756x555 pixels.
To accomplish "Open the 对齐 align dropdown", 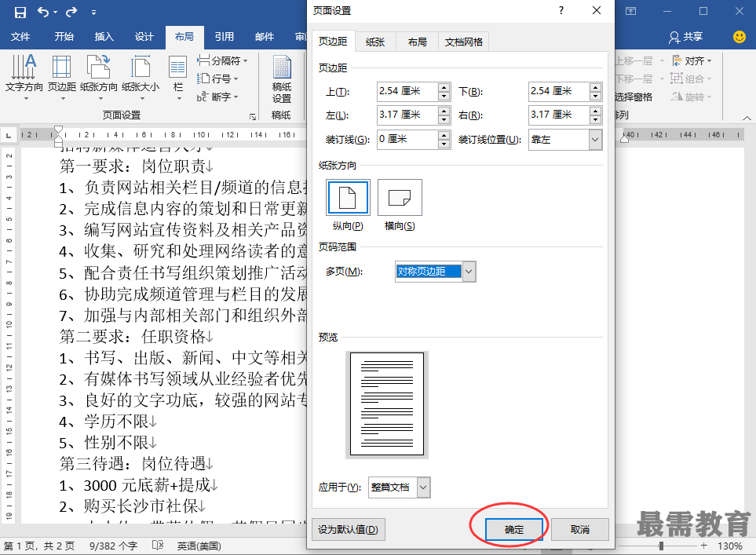I will 692,60.
